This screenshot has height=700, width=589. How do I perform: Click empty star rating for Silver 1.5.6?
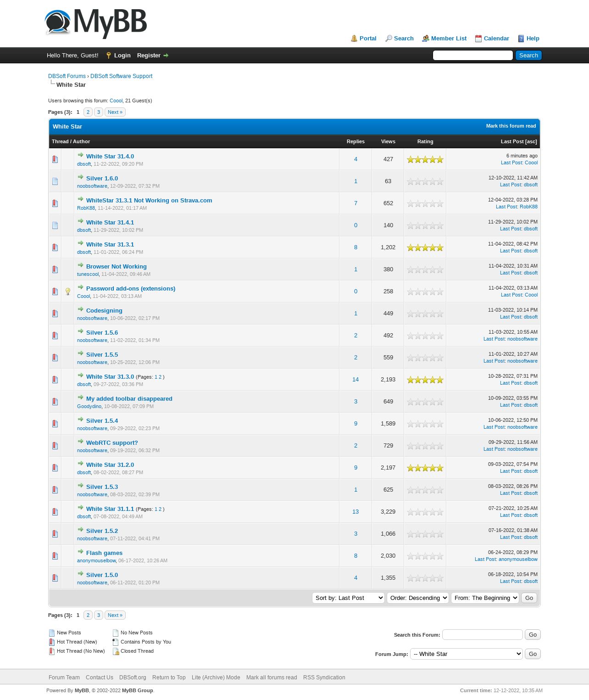pyautogui.click(x=425, y=336)
